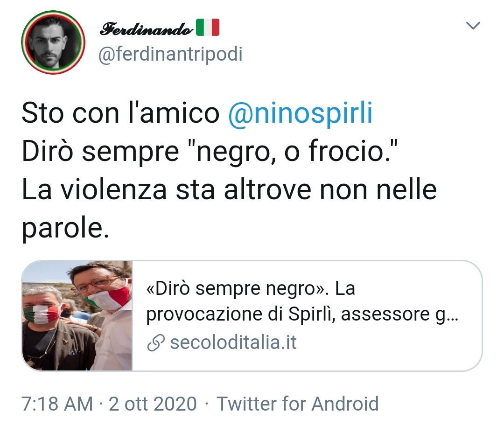Click the chain link icon in card
Image resolution: width=504 pixels, height=433 pixels.
(x=156, y=342)
